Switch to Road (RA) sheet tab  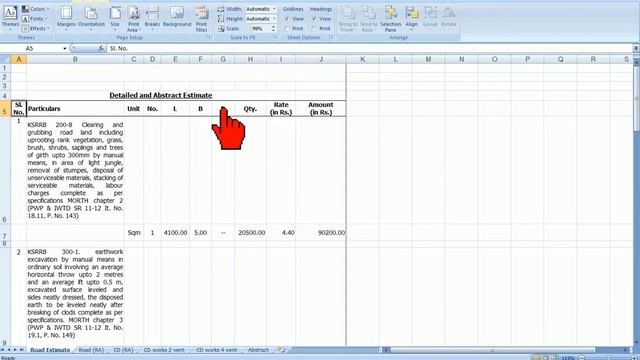click(91, 350)
